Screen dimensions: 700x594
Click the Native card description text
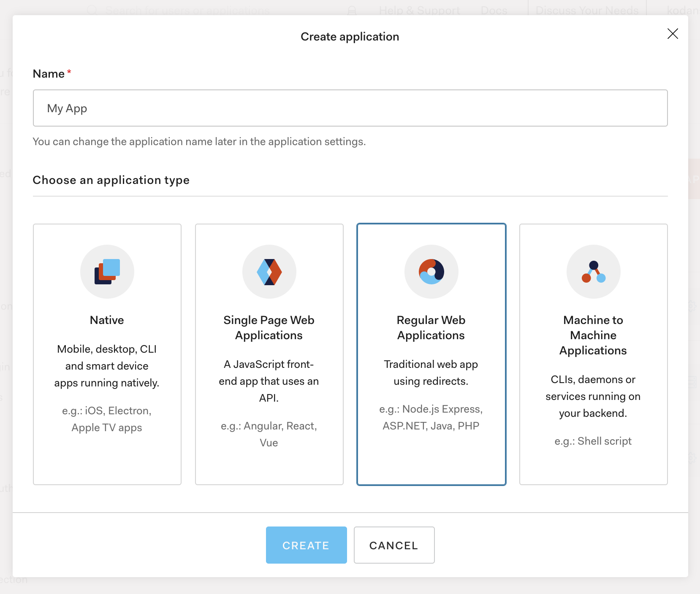tap(107, 366)
